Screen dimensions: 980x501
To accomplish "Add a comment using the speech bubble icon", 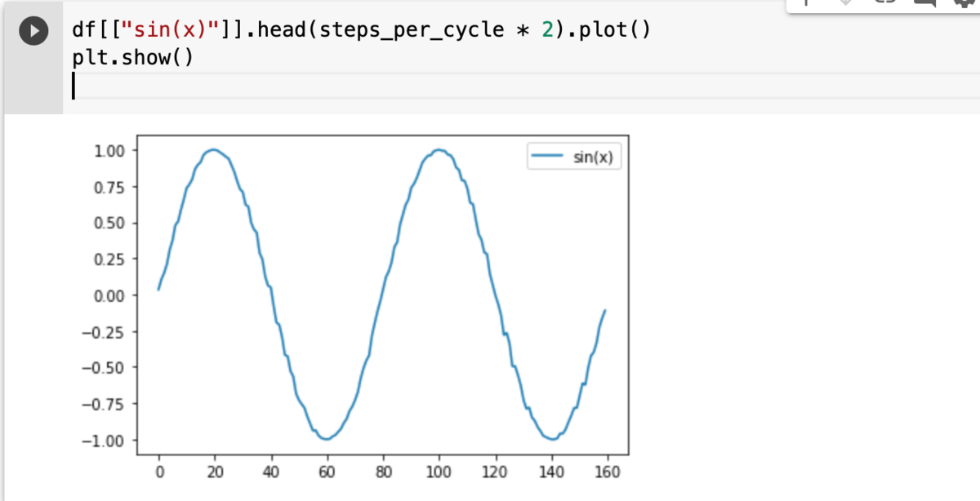I will point(924,2).
